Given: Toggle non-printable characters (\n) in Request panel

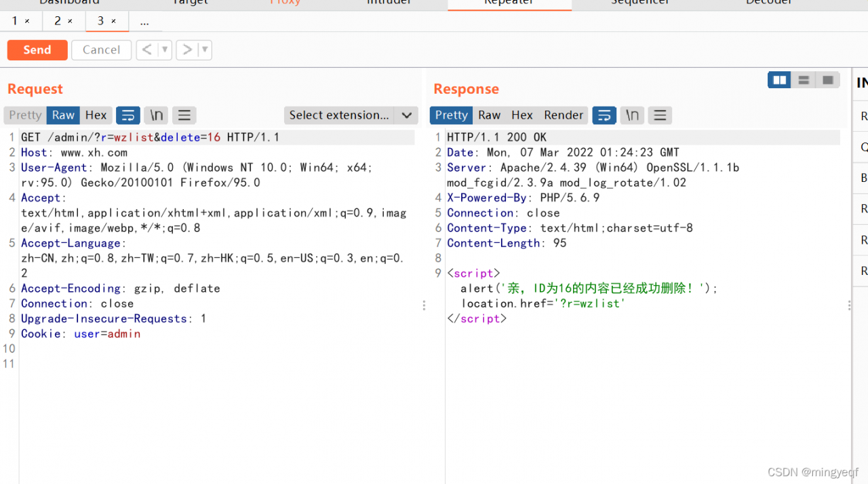Looking at the screenshot, I should (157, 115).
